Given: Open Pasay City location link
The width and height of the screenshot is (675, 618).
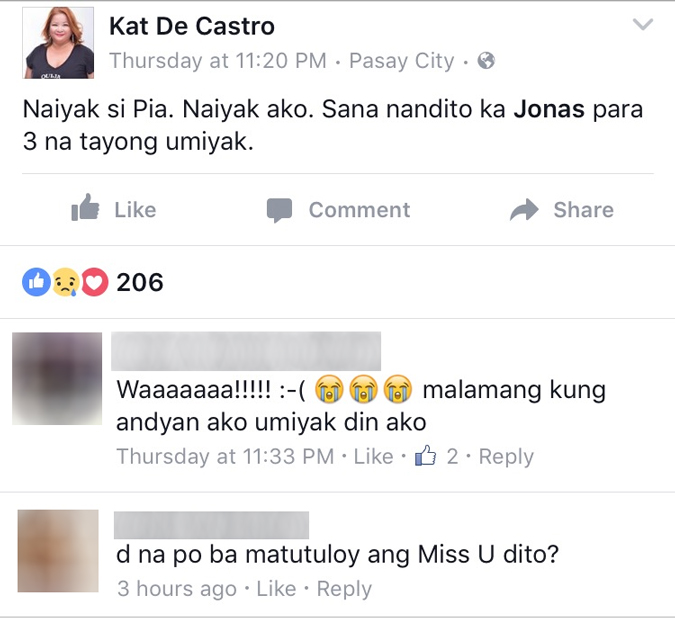Looking at the screenshot, I should coord(401,61).
